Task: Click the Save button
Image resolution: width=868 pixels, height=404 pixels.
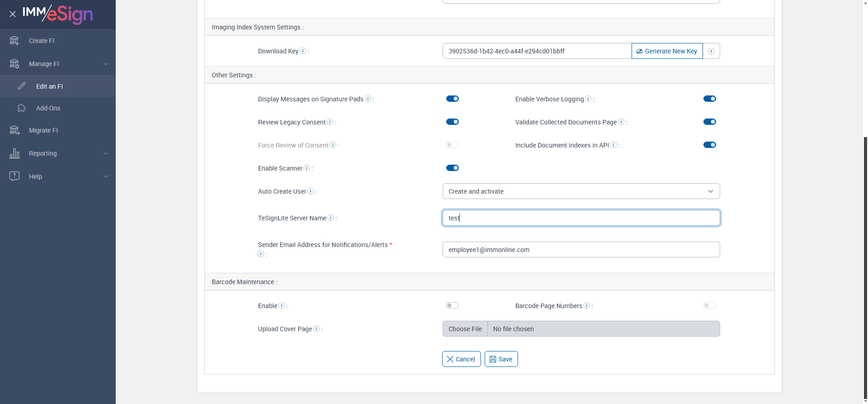Action: point(501,359)
